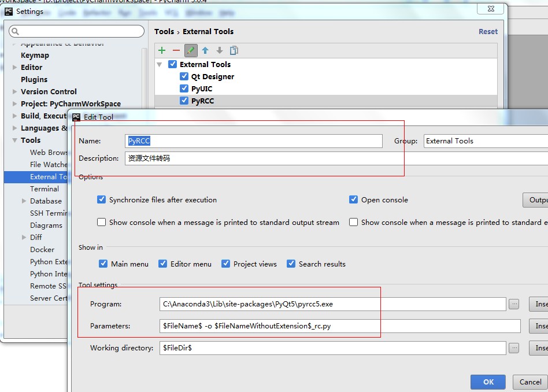Screen dimensions: 548x392
Task: Toggle the Open console checkbox
Action: point(353,199)
